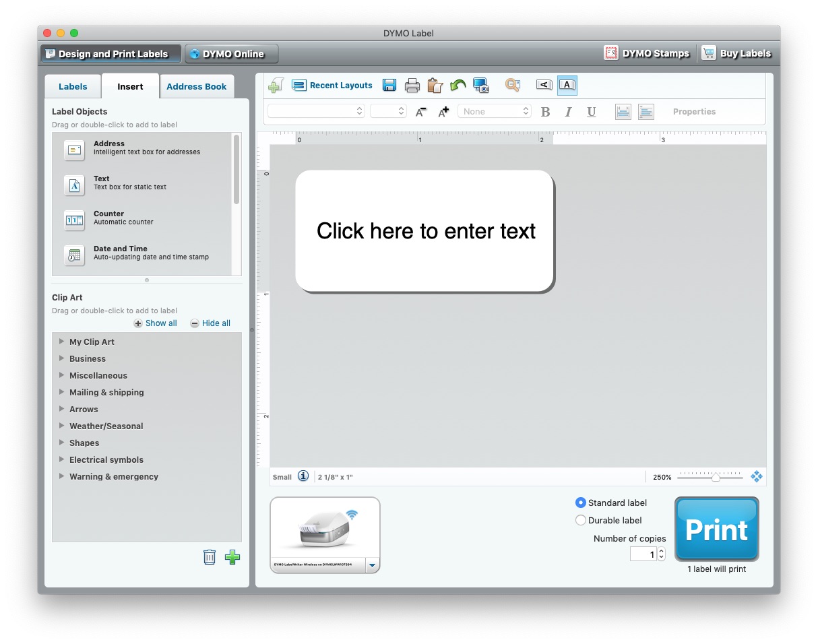Viewport: 818px width, 644px height.
Task: Click the Save layout disk icon
Action: tap(389, 85)
